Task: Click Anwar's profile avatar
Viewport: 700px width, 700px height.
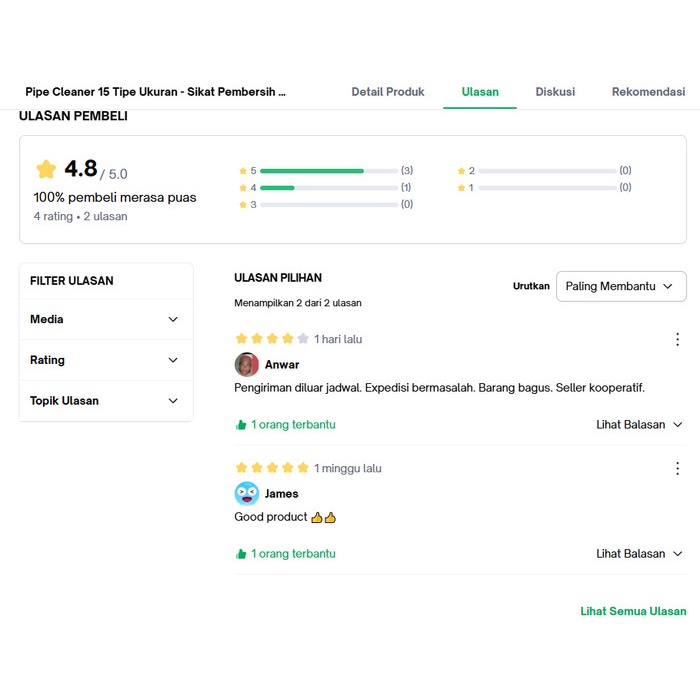Action: pos(246,364)
